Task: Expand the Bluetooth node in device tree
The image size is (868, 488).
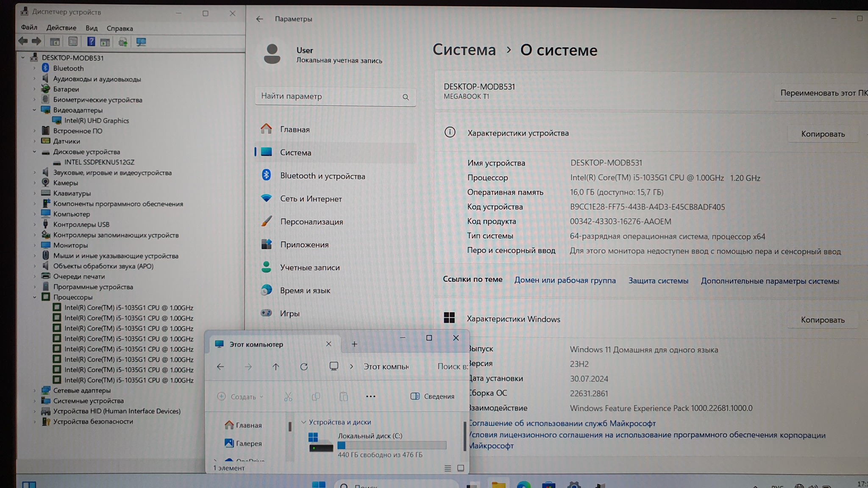Action: tap(35, 68)
